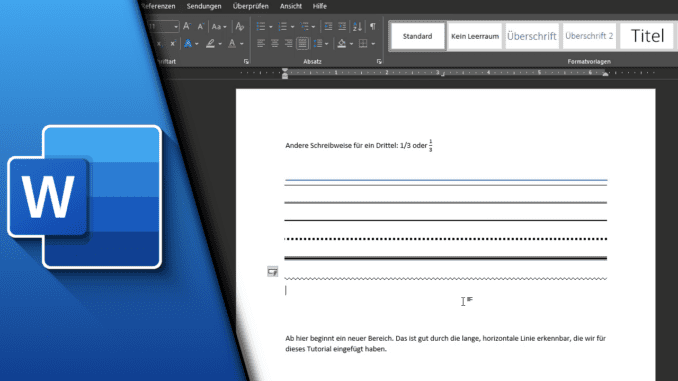Toggle justify alignment on the paragraph
The height and width of the screenshot is (381, 678).
coord(302,43)
